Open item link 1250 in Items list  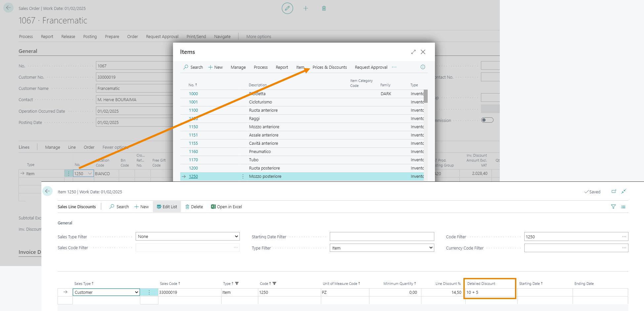point(193,176)
